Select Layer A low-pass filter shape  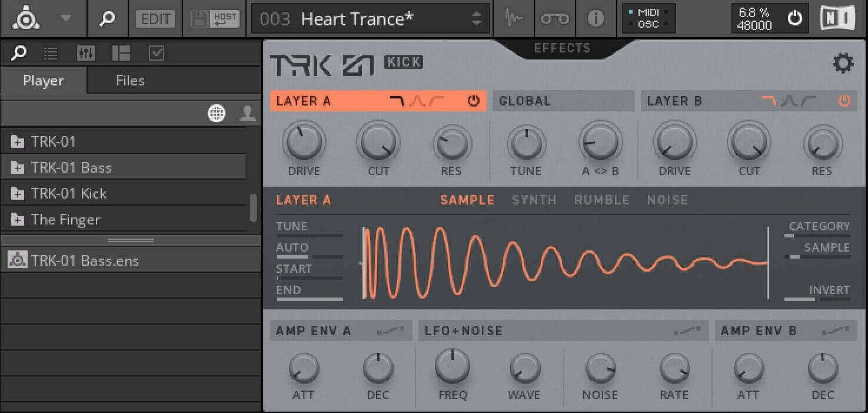click(x=398, y=101)
